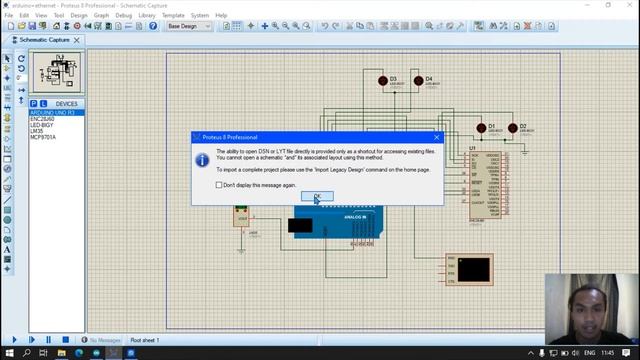
Task: Click the Redo toolbar icon
Action: 336,26
